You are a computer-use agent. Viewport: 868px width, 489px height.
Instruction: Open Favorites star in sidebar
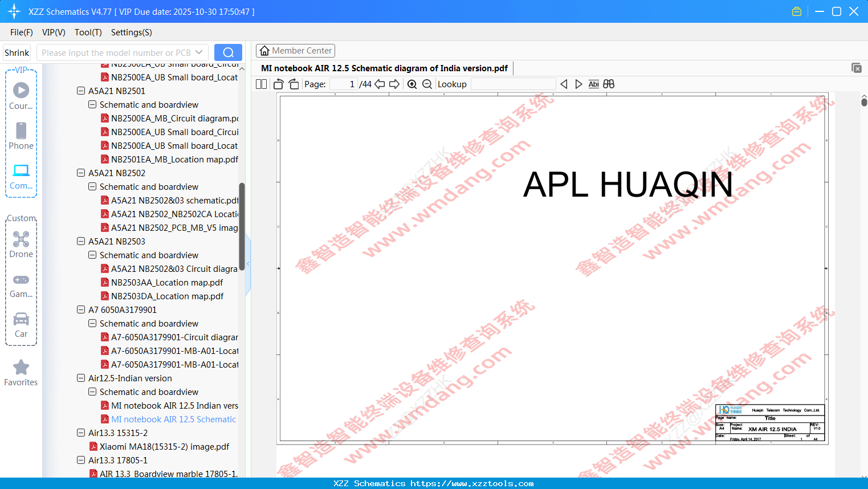pos(21,373)
